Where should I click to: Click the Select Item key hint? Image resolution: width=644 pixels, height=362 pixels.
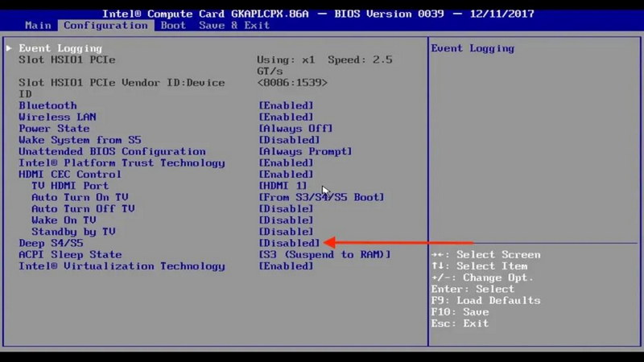pyautogui.click(x=479, y=266)
